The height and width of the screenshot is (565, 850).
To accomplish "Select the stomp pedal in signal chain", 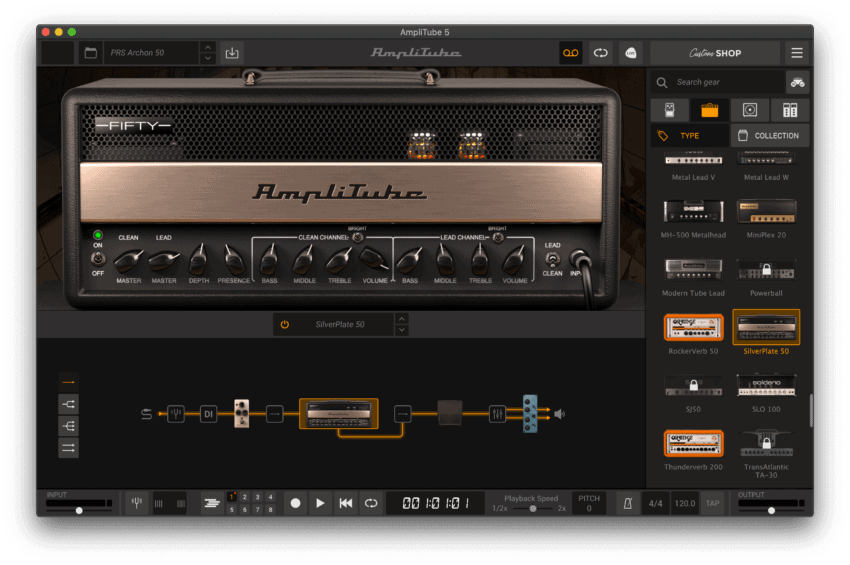I will (x=242, y=414).
